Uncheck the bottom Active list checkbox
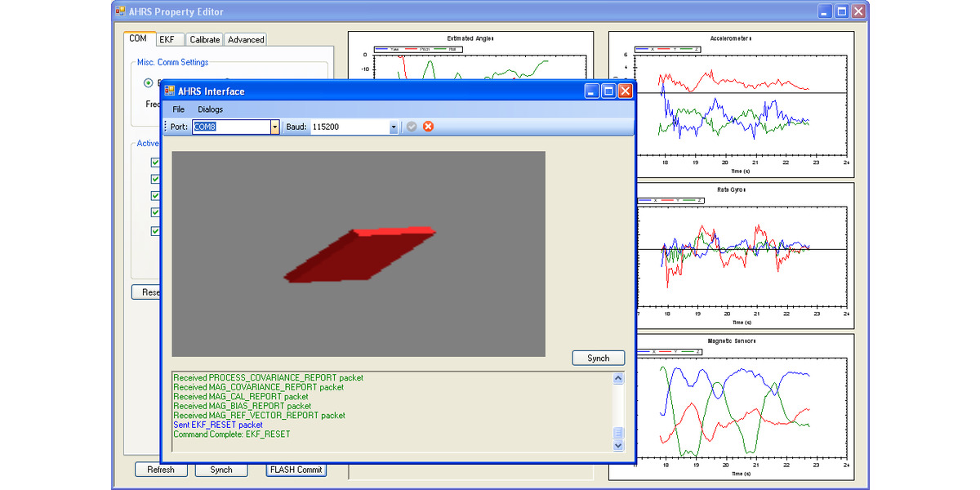 155,230
